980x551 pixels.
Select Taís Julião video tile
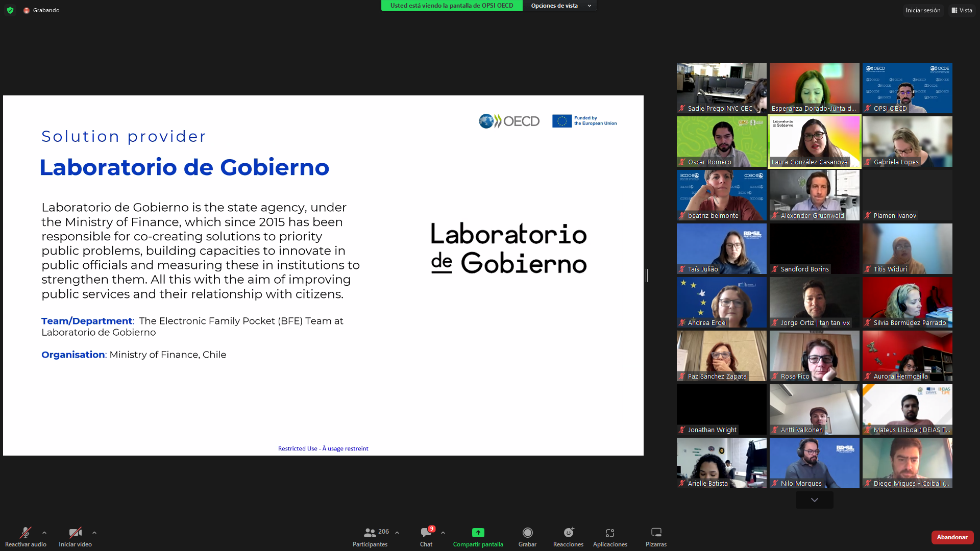(722, 248)
